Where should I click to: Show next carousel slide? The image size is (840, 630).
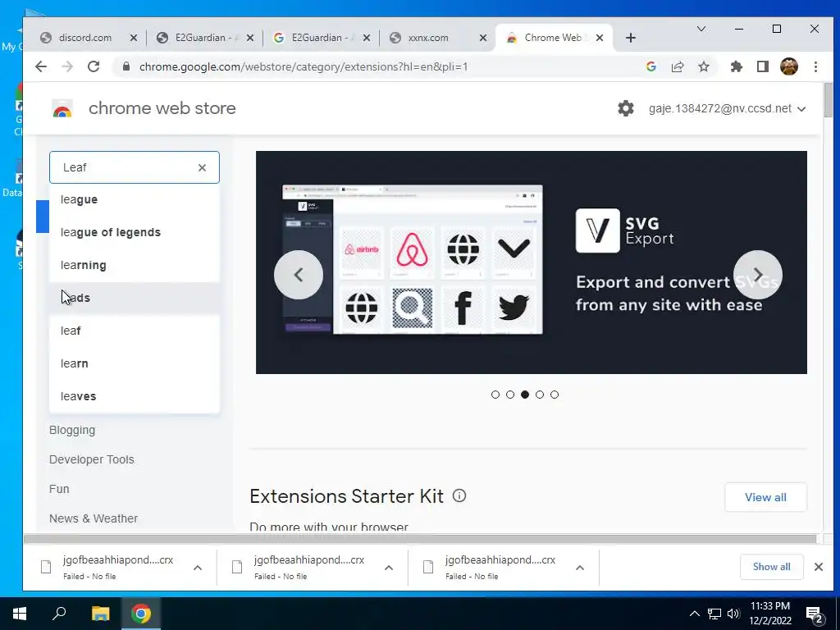point(757,275)
